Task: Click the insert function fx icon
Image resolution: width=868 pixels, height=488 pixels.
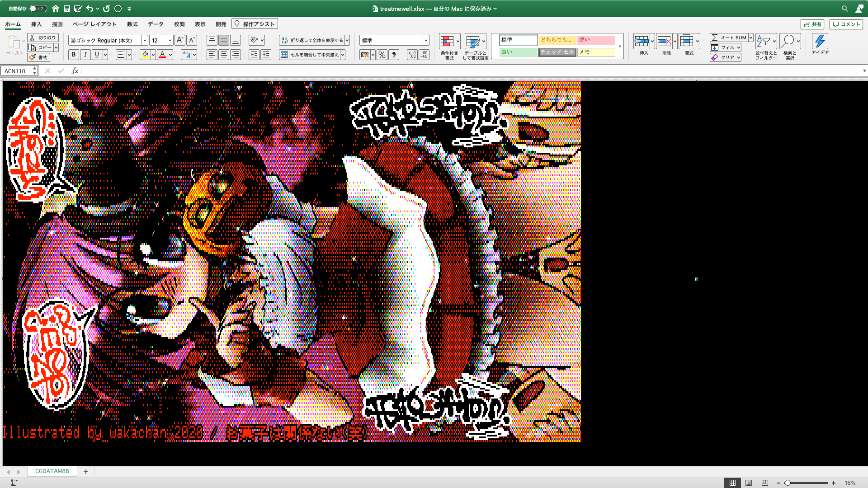Action: coord(75,71)
